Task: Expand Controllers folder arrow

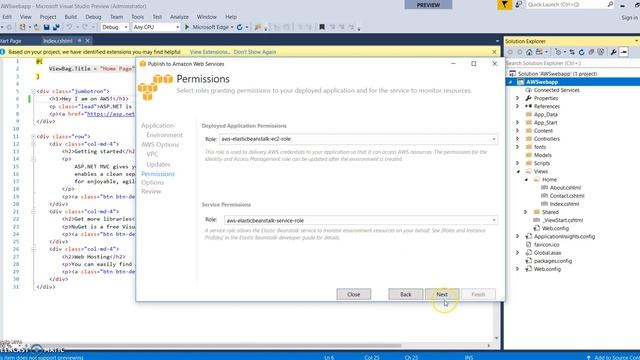Action: tap(518, 139)
